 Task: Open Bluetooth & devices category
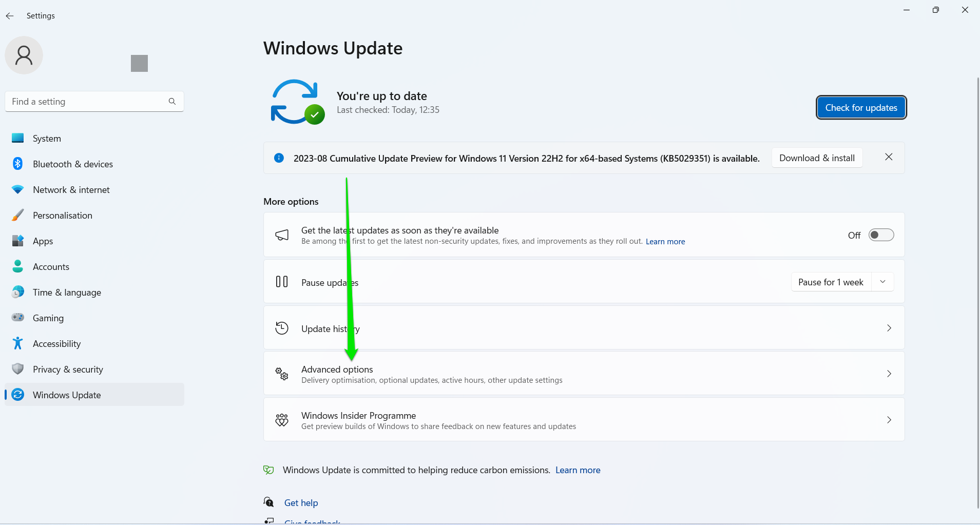(94, 164)
